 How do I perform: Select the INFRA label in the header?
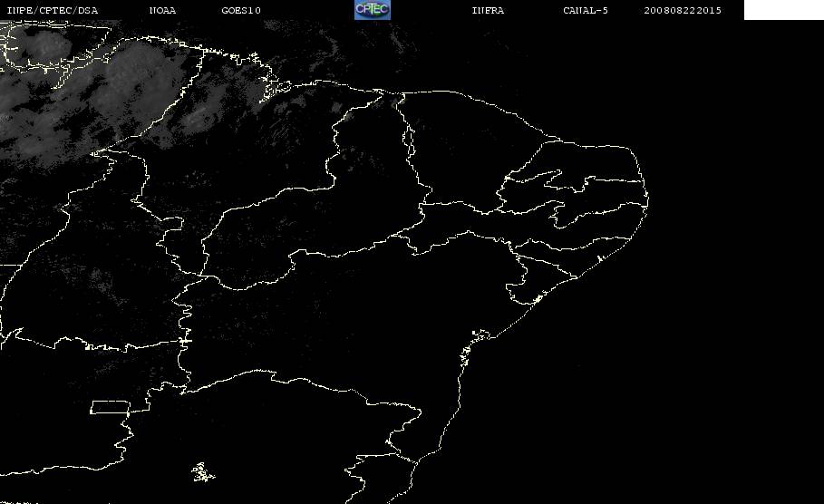click(x=488, y=11)
